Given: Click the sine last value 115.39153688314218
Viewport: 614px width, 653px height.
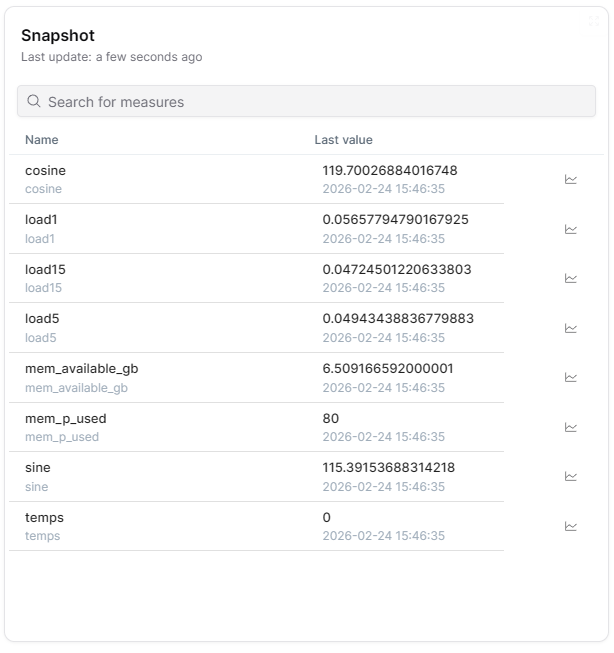Looking at the screenshot, I should (x=388, y=468).
